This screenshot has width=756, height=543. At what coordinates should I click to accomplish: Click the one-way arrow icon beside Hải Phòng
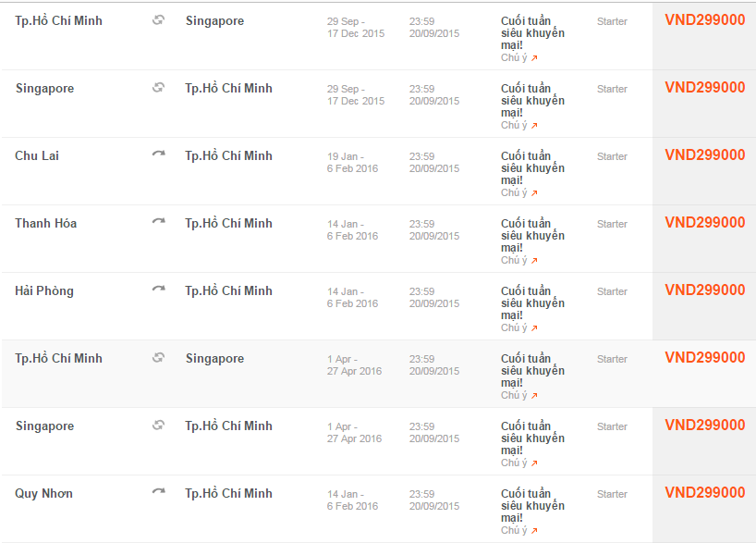point(158,290)
